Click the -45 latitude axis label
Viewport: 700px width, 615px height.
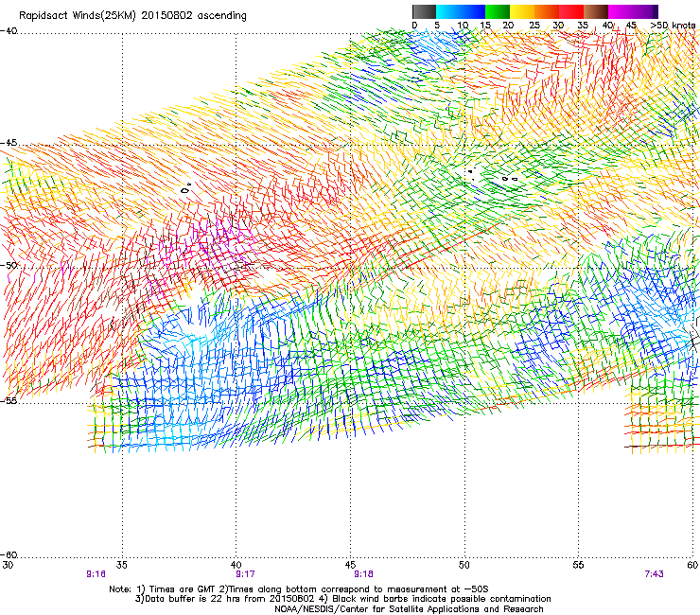click(x=9, y=143)
